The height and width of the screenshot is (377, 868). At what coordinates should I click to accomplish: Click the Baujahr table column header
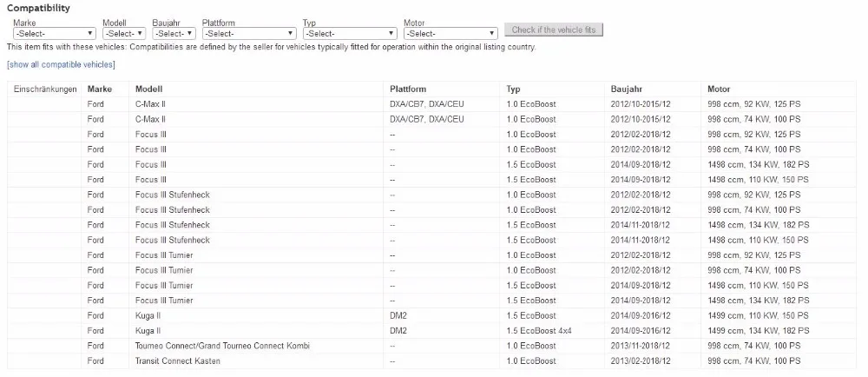coord(627,89)
